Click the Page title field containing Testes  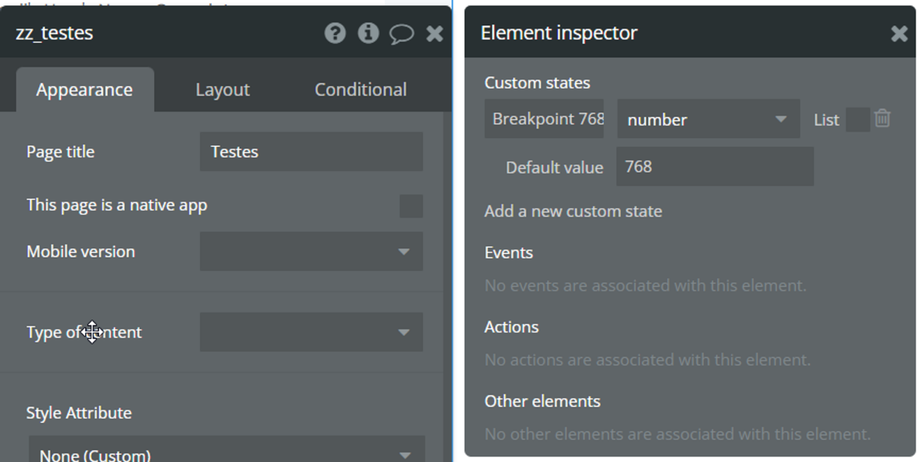click(311, 152)
